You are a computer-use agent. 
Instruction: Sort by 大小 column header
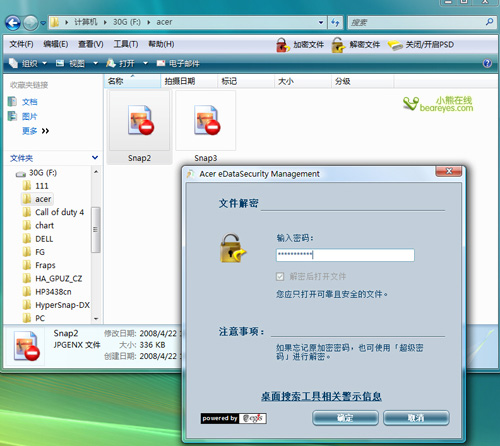click(303, 81)
